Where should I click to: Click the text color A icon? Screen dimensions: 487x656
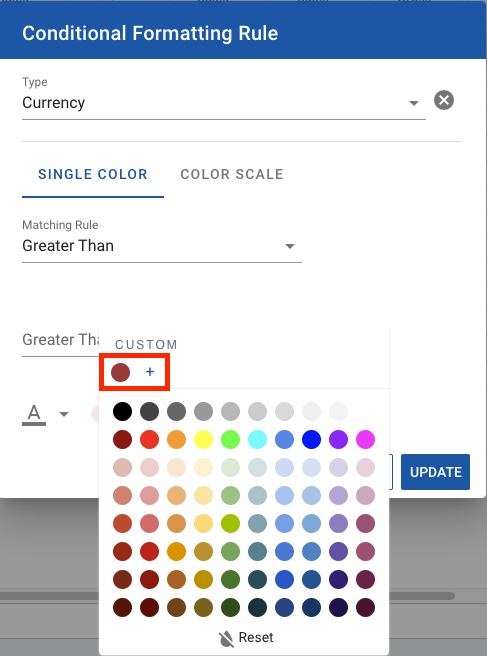tap(34, 415)
